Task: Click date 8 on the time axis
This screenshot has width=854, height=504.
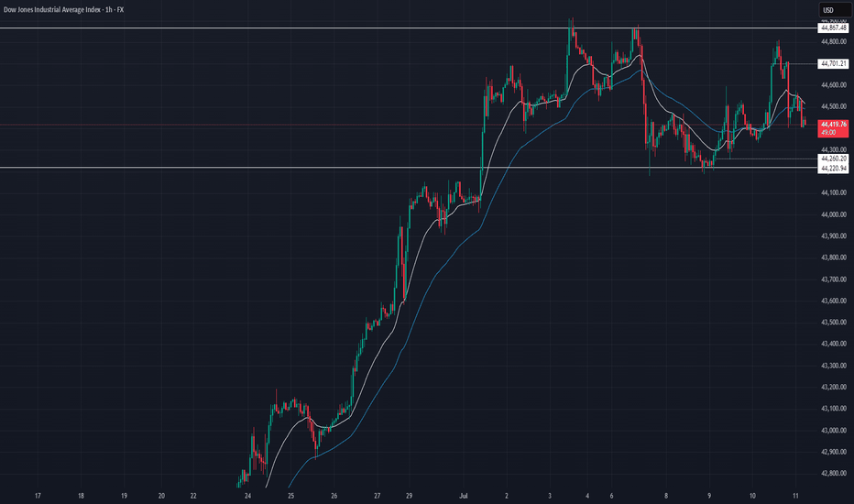Action: [666, 496]
